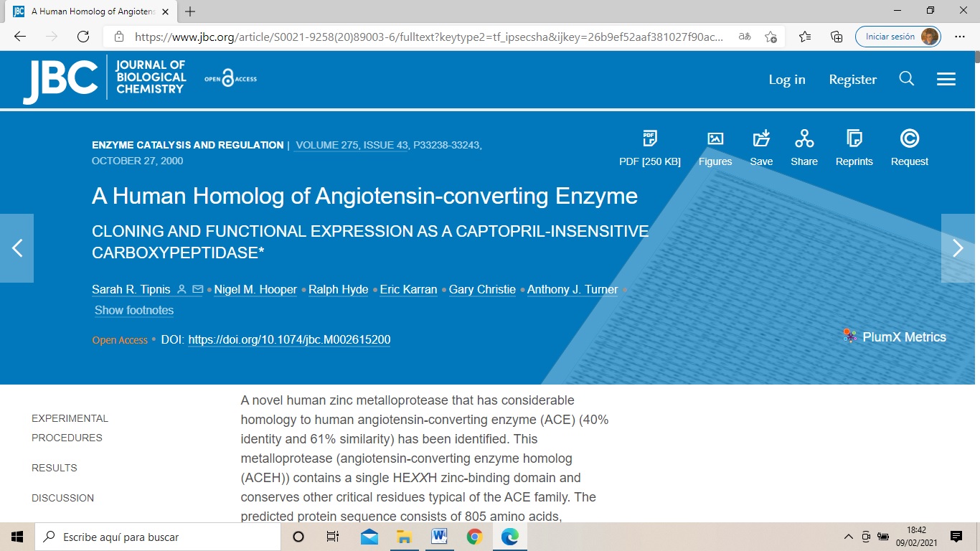Jump to the RESULTS section
The image size is (980, 551).
point(55,468)
